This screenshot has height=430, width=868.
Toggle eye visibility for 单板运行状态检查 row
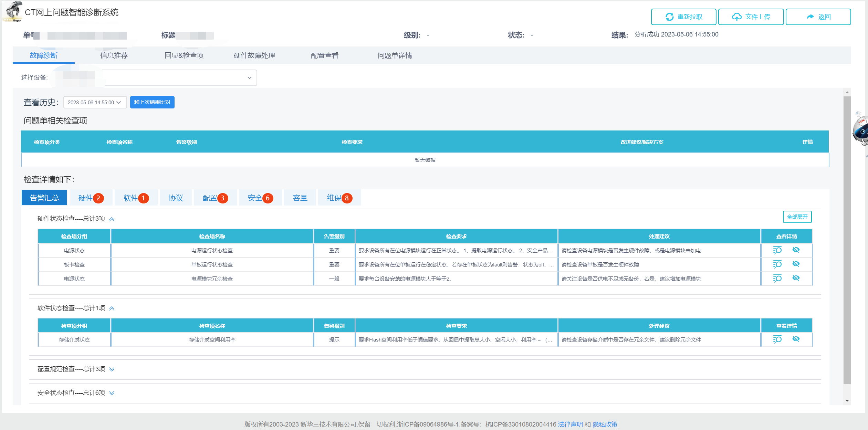click(796, 264)
